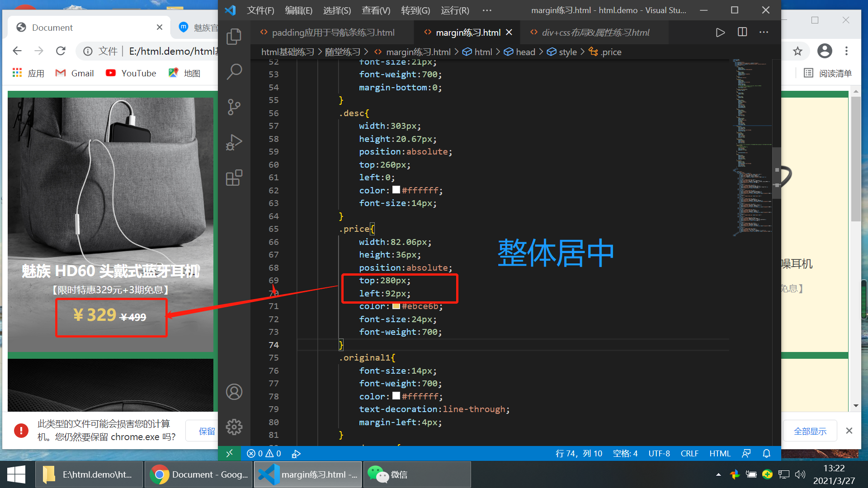Click 全部显示 to show all downloads
This screenshot has width=868, height=488.
(810, 431)
